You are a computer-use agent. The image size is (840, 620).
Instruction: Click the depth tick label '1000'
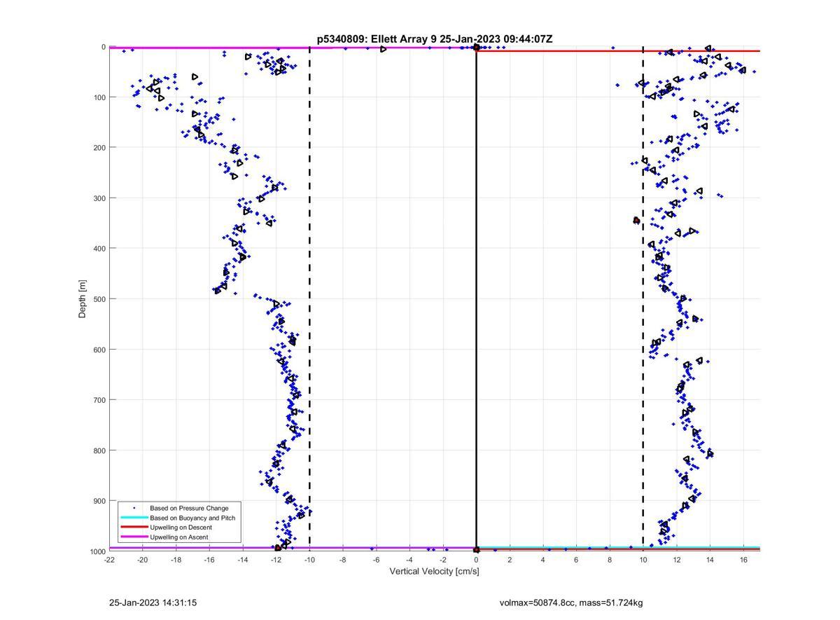point(97,551)
